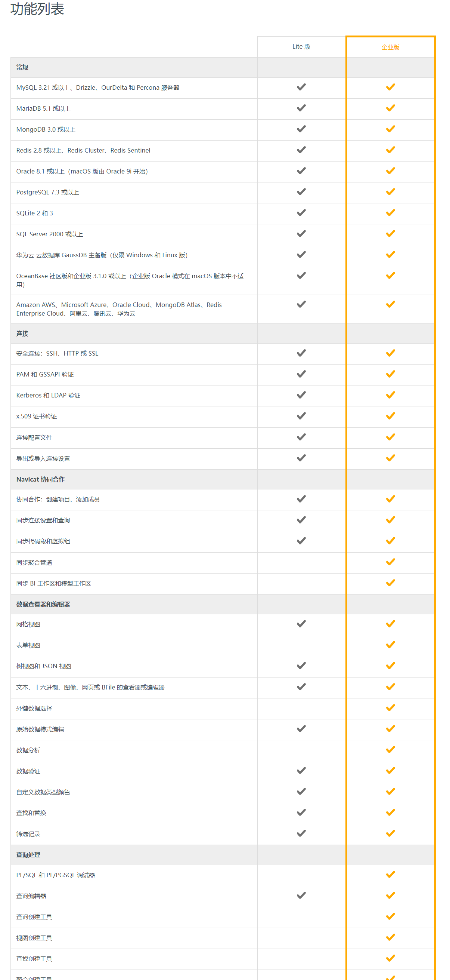Click the 查询处理 section header
This screenshot has height=980, width=450.
point(28,855)
